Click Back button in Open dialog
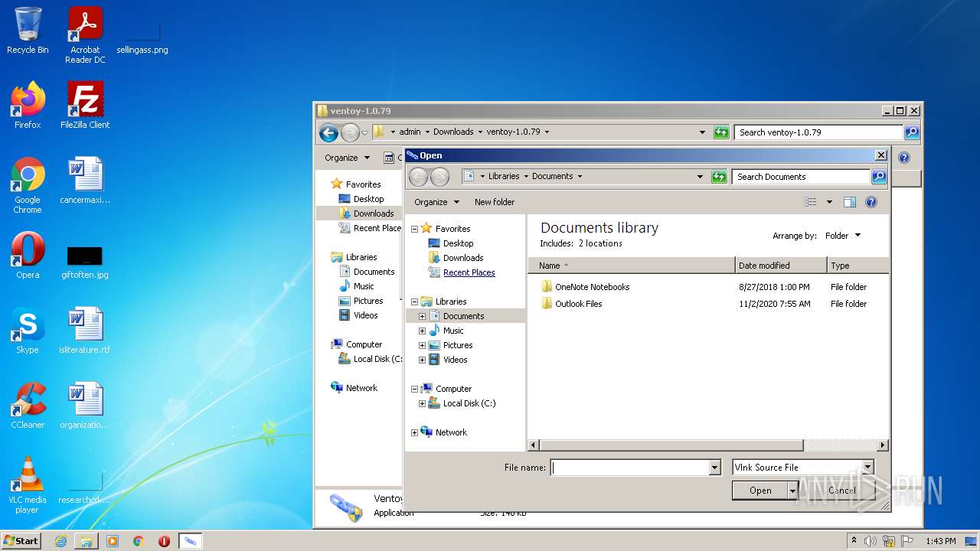 [x=418, y=177]
